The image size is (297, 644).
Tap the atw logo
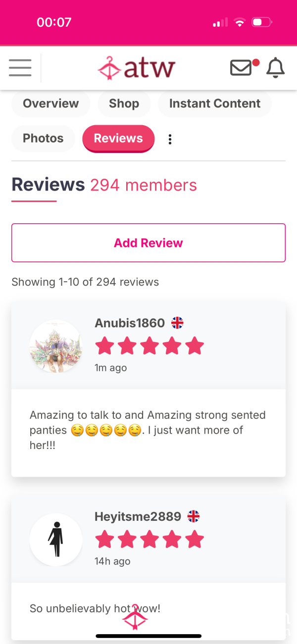[x=137, y=68]
